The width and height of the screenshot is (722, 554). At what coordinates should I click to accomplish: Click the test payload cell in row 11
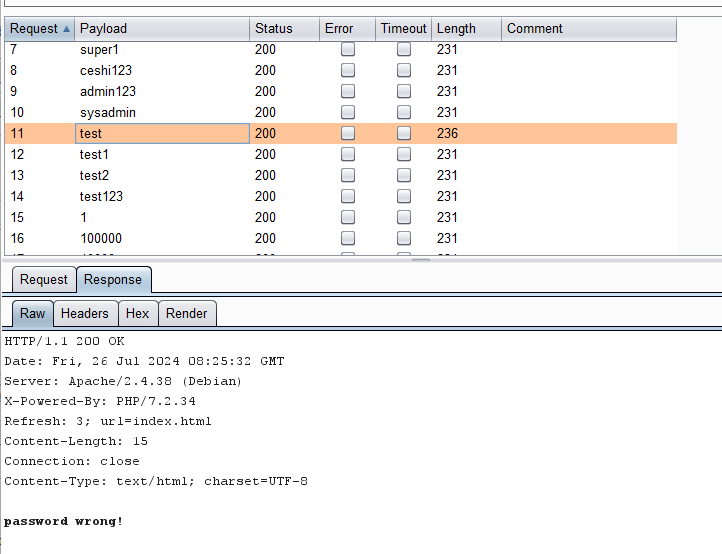pyautogui.click(x=162, y=134)
